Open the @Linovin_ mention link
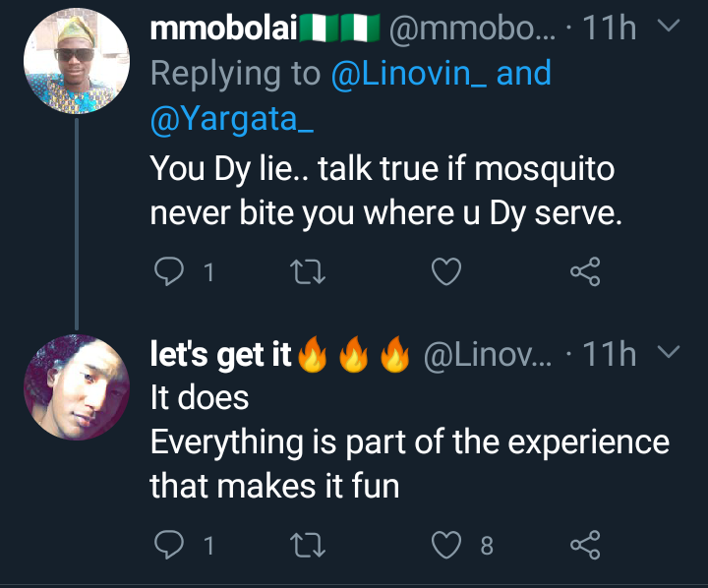Screen dimensions: 708x588 coord(409,73)
